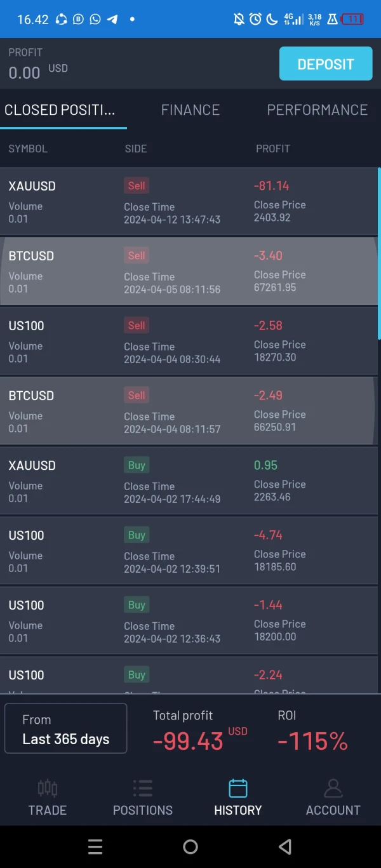The width and height of the screenshot is (381, 868).
Task: Tap the XAUUSD Buy trade with 0.95 profit
Action: (x=189, y=481)
